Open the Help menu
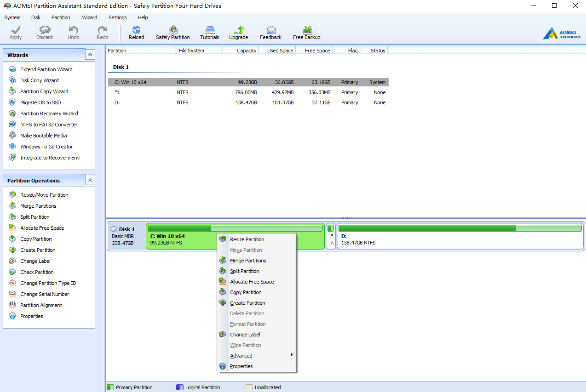This screenshot has width=586, height=392. point(143,17)
